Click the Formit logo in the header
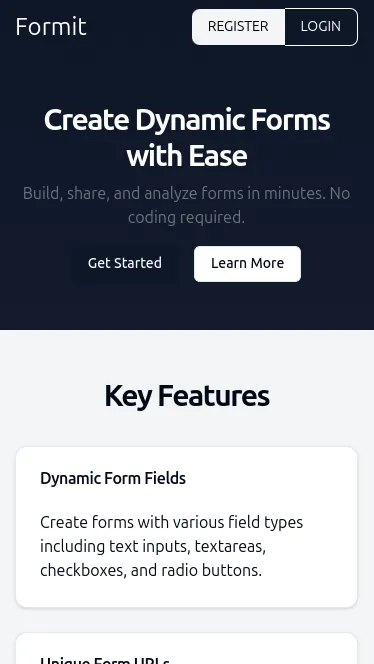This screenshot has width=374, height=664. 51,27
